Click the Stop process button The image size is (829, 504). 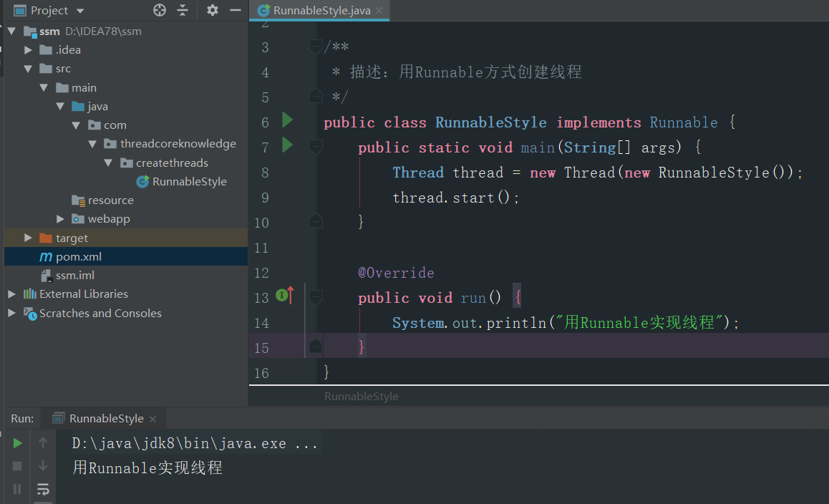pyautogui.click(x=17, y=466)
